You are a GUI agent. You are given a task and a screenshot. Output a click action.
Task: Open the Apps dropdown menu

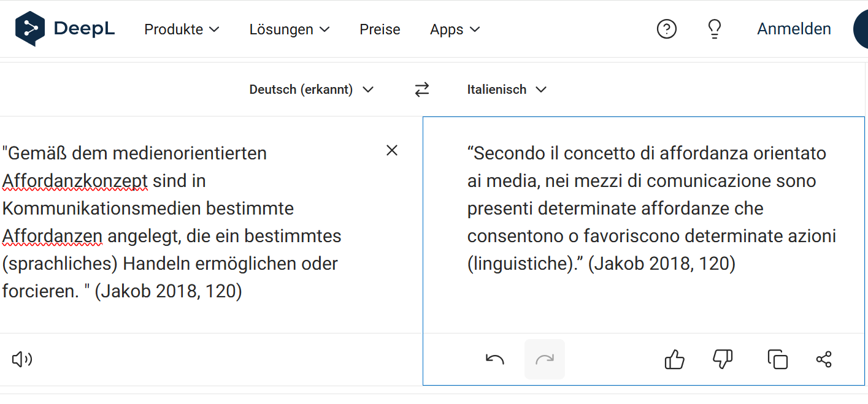click(x=455, y=29)
